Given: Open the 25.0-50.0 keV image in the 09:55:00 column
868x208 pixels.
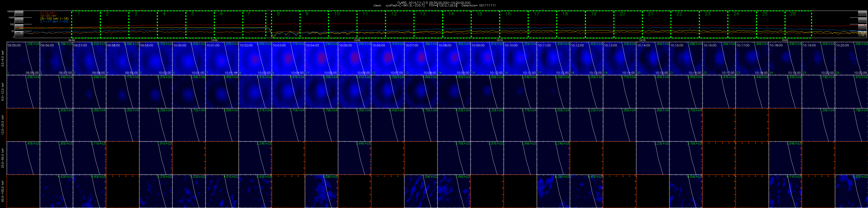Looking at the screenshot, I should [x=23, y=158].
